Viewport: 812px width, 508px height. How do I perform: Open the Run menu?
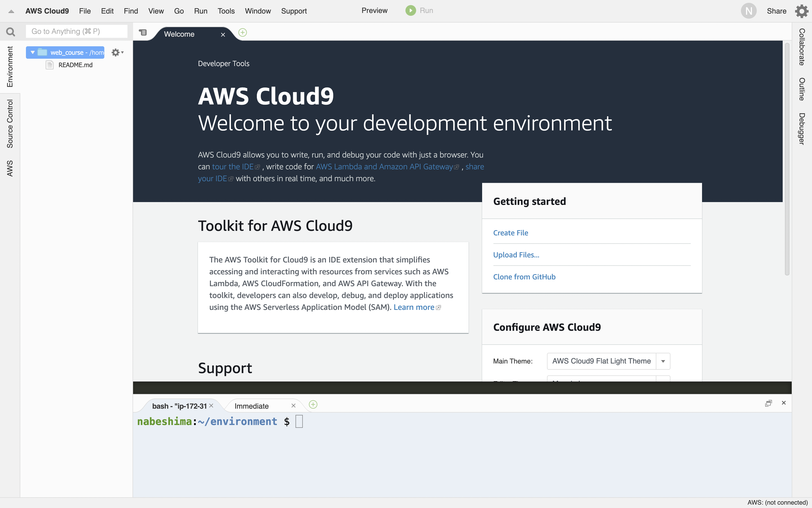pos(201,11)
